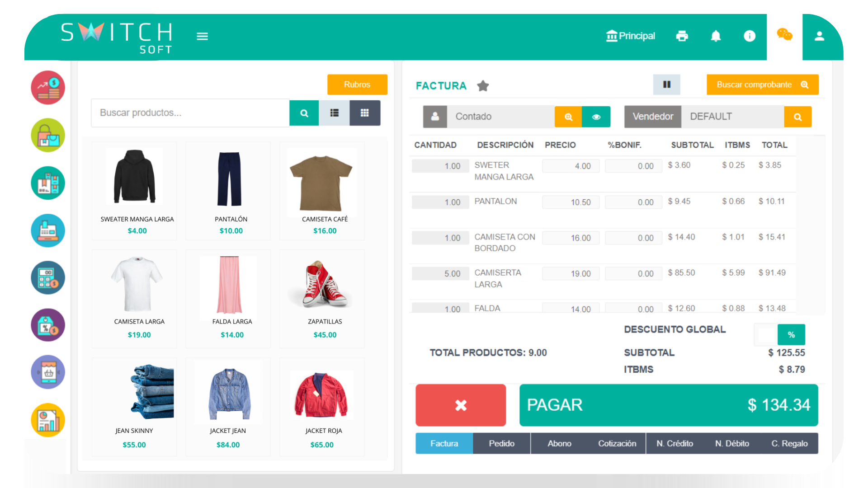Switch products to list view
This screenshot has width=868, height=488.
pos(334,113)
